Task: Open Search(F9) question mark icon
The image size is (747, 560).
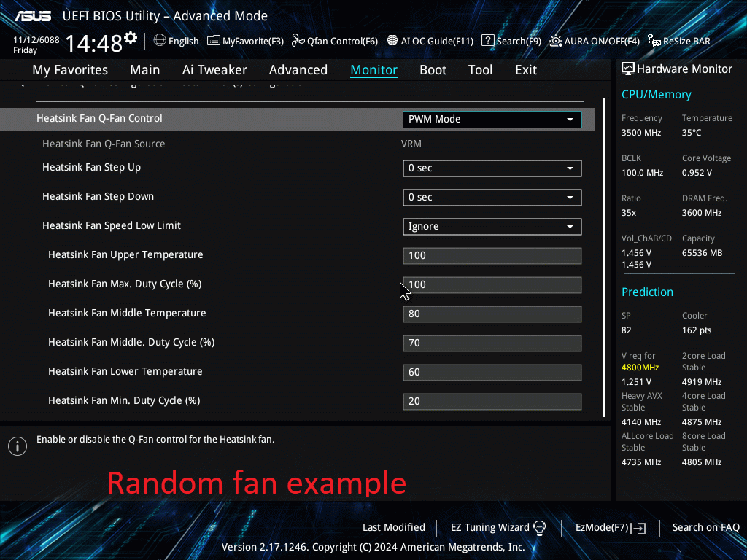Action: pos(488,41)
